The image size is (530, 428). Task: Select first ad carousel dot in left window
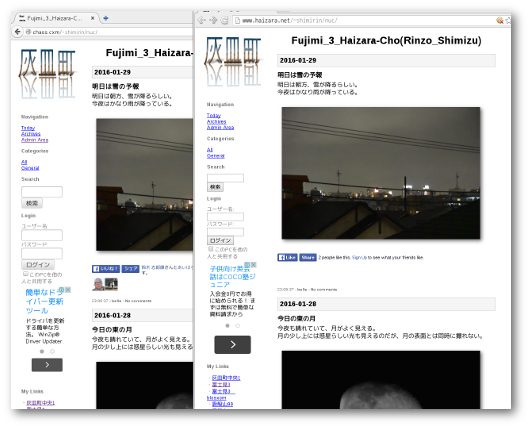coord(42,352)
